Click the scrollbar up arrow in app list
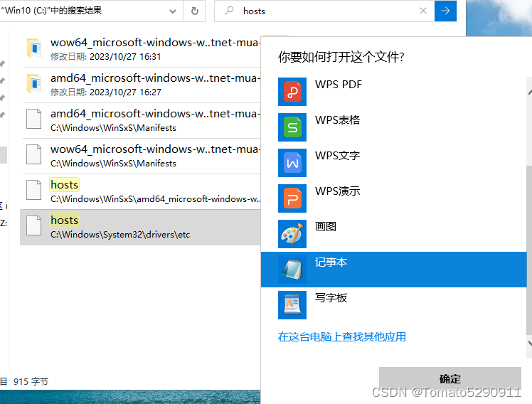Viewport: 532px width, 404px height. point(530,92)
